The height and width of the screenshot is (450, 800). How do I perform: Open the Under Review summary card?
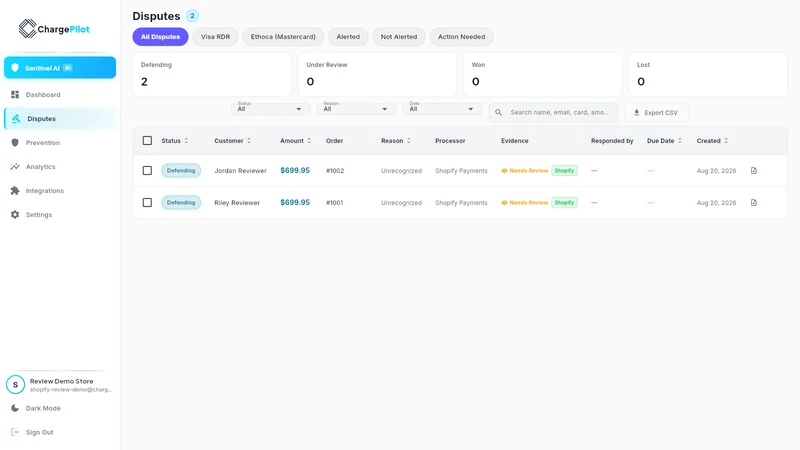pyautogui.click(x=377, y=74)
